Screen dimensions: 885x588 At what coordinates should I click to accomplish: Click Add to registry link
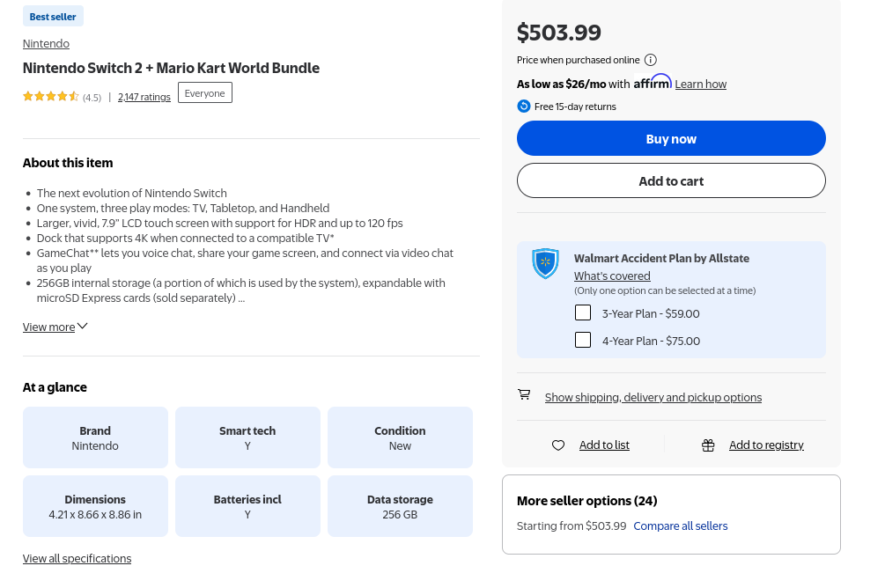click(x=766, y=445)
